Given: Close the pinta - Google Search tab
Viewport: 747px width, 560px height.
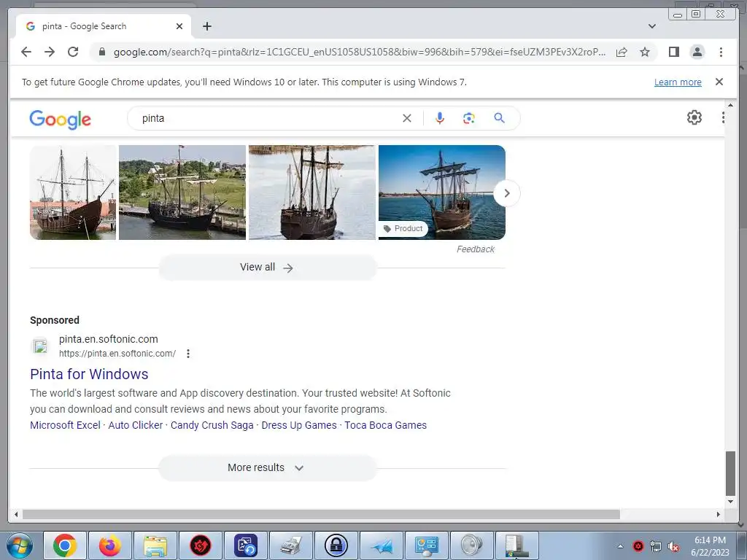Looking at the screenshot, I should tap(179, 26).
